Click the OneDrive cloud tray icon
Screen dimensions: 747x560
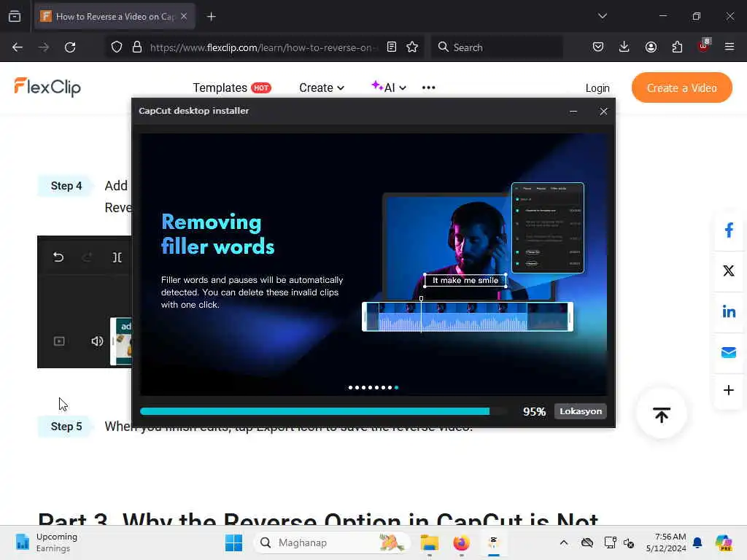(587, 542)
